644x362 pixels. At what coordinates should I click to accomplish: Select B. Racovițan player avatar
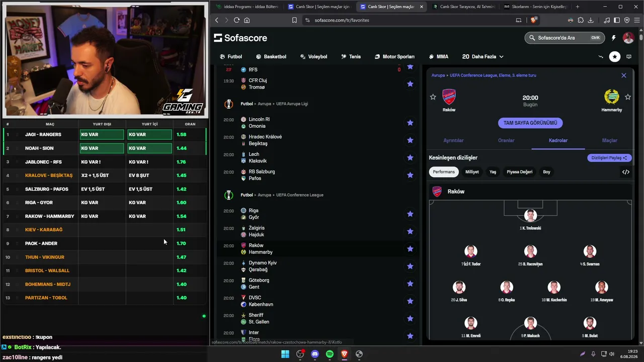pyautogui.click(x=530, y=251)
